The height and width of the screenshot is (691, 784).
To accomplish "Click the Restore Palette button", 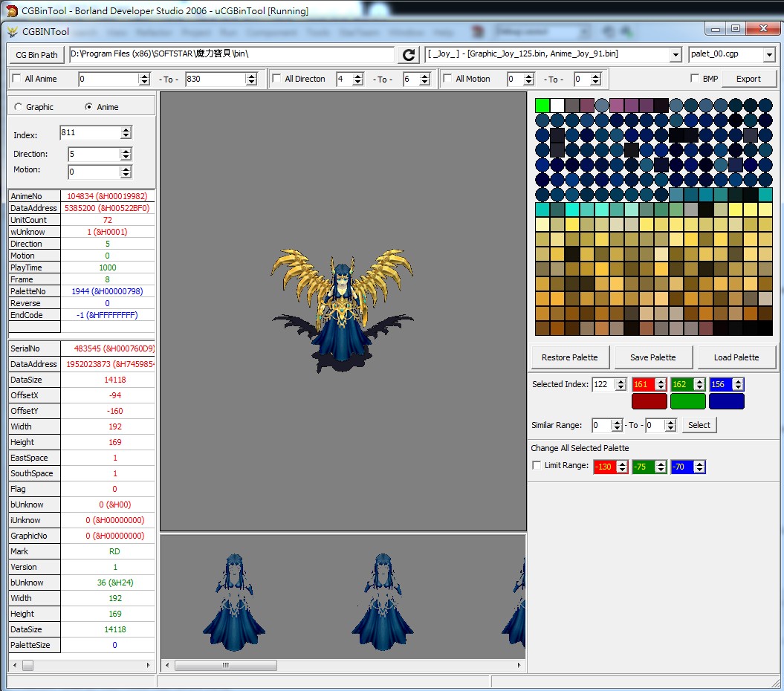I will tap(569, 357).
